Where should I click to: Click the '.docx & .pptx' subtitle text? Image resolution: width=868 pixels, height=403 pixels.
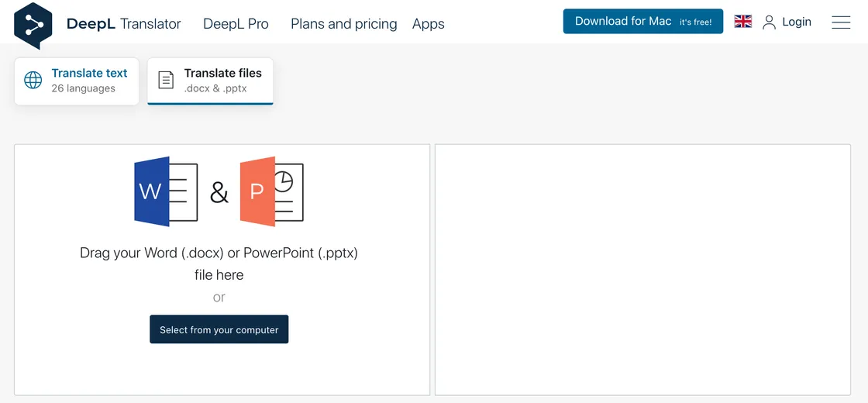(216, 88)
